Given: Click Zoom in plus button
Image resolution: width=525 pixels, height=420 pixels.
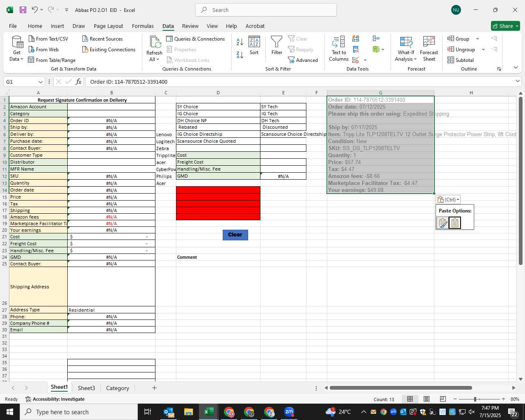Looking at the screenshot, I should click(503, 399).
